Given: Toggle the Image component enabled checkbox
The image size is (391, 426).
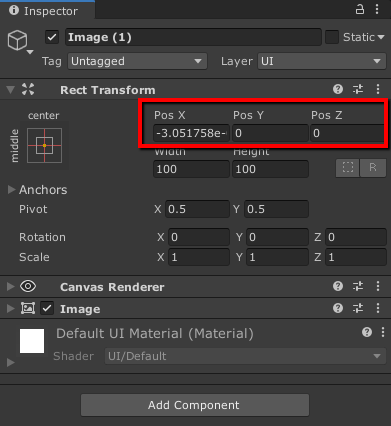Looking at the screenshot, I should (47, 308).
